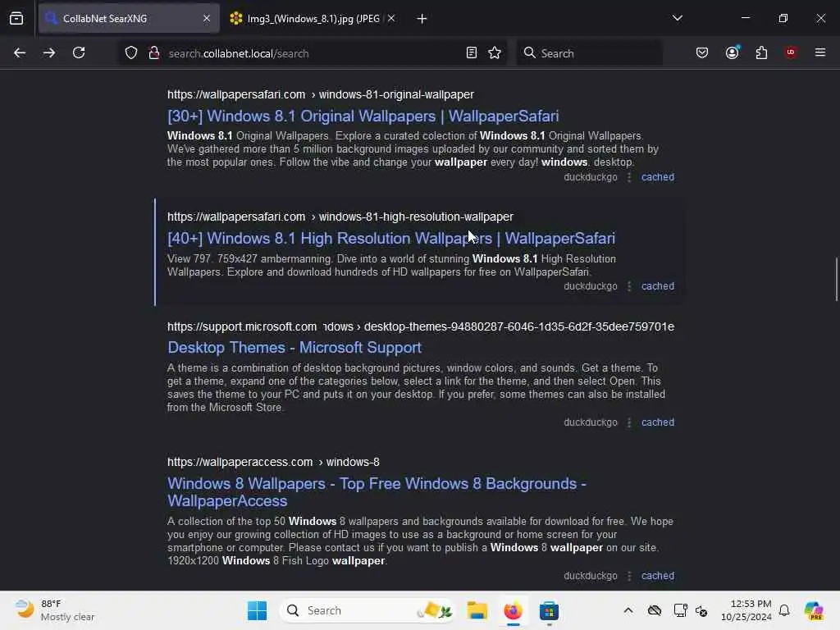Open Desktop Themes - Microsoft Support link

coord(294,348)
